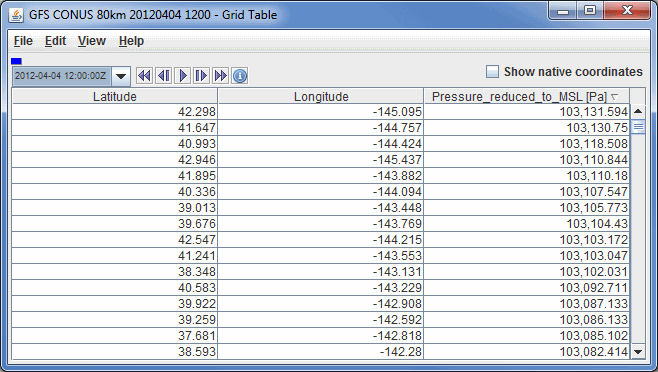This screenshot has height=372, width=658.
Task: Click the 2012-04-04 12:00:00Z time field
Action: coord(61,76)
